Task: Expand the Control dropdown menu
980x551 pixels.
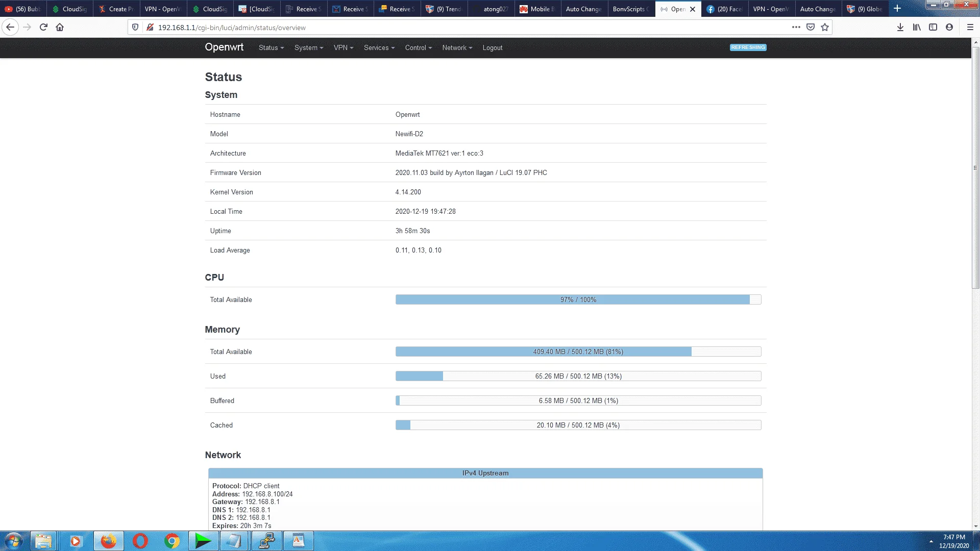Action: pyautogui.click(x=419, y=48)
